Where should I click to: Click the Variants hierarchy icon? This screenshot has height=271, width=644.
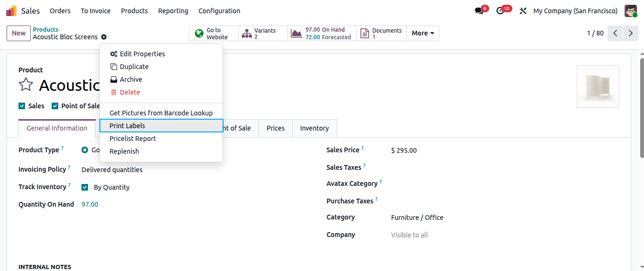coord(247,34)
